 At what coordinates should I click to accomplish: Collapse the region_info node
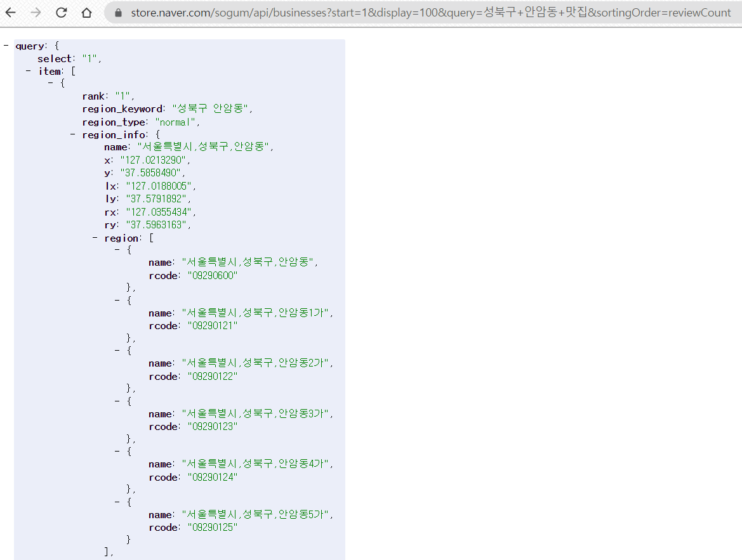pos(72,134)
